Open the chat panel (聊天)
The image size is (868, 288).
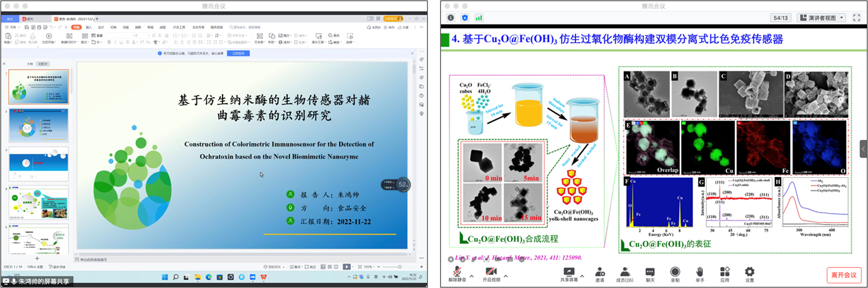pyautogui.click(x=650, y=272)
